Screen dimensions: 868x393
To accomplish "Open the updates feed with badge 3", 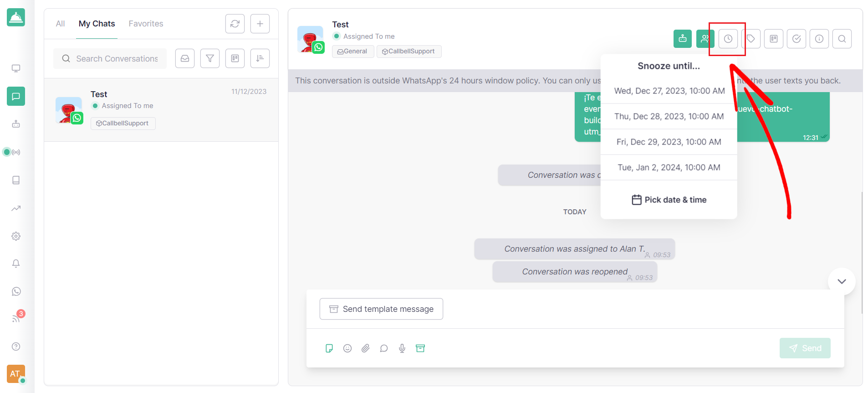I will (x=16, y=318).
